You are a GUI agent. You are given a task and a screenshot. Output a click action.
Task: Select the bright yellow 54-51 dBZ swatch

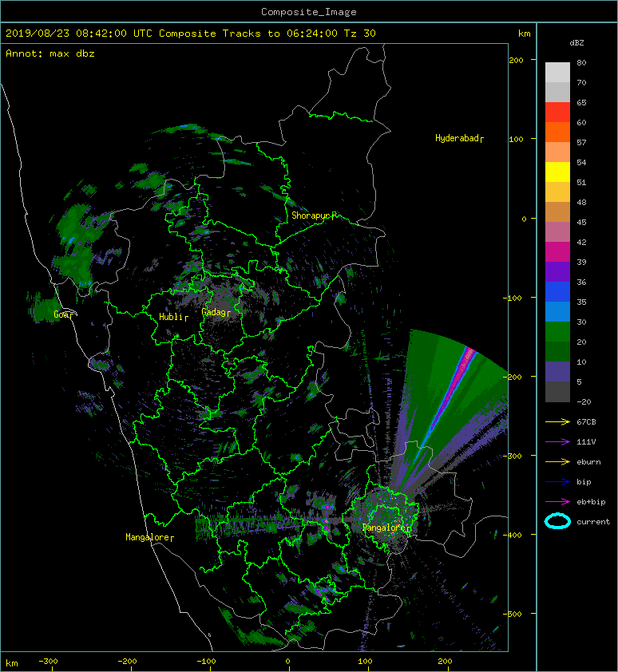click(x=557, y=172)
